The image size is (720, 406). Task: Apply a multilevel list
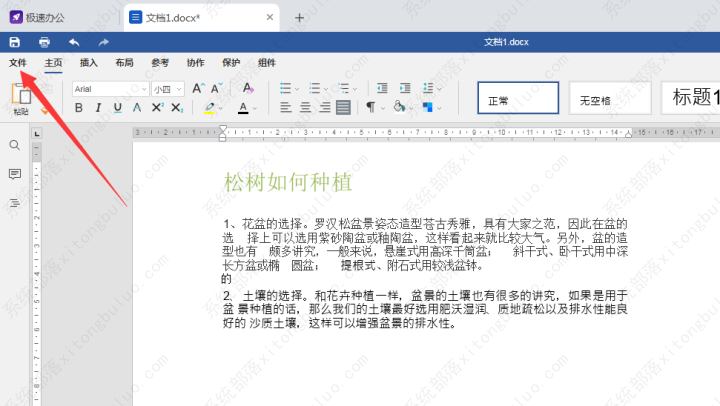click(x=343, y=88)
